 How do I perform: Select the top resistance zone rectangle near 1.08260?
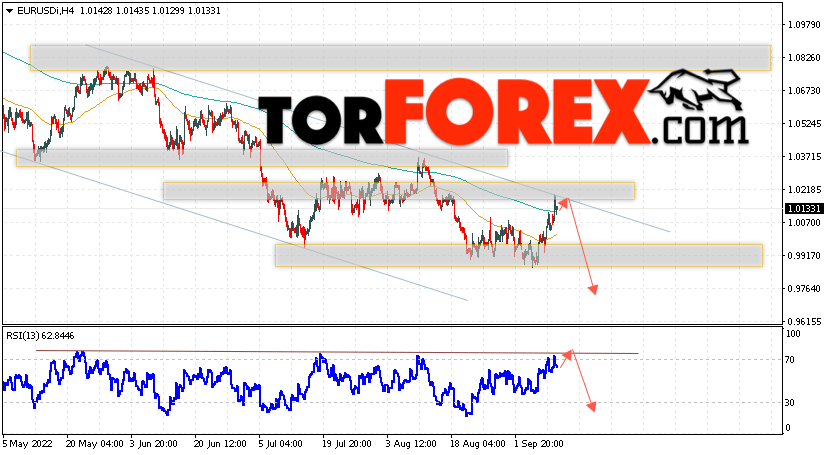(x=400, y=58)
